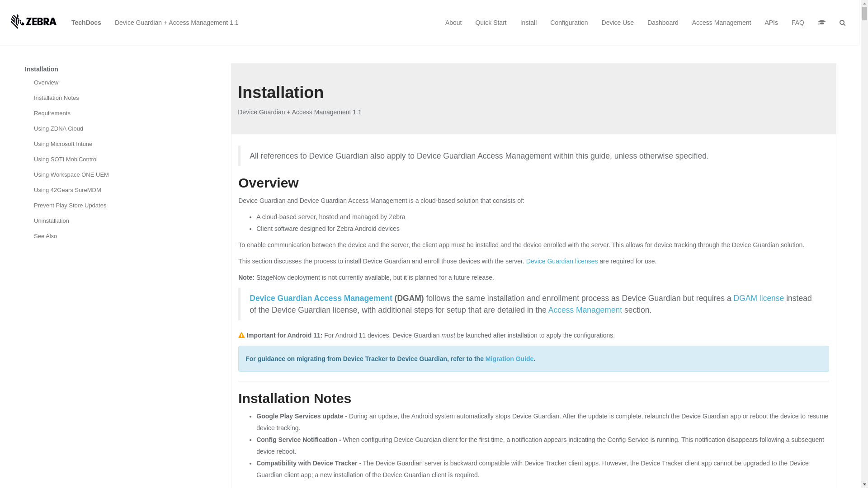Open Using 42Gears SureMDM section
This screenshot has width=868, height=488.
click(67, 190)
